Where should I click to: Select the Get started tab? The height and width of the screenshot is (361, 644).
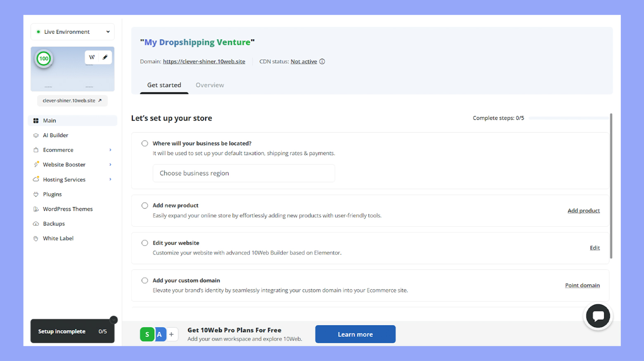(164, 85)
